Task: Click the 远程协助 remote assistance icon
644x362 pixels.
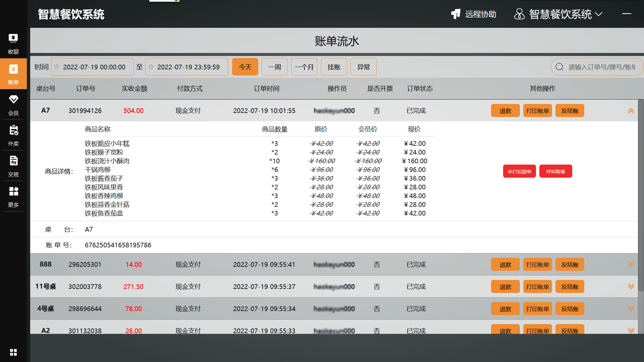Action: (456, 14)
